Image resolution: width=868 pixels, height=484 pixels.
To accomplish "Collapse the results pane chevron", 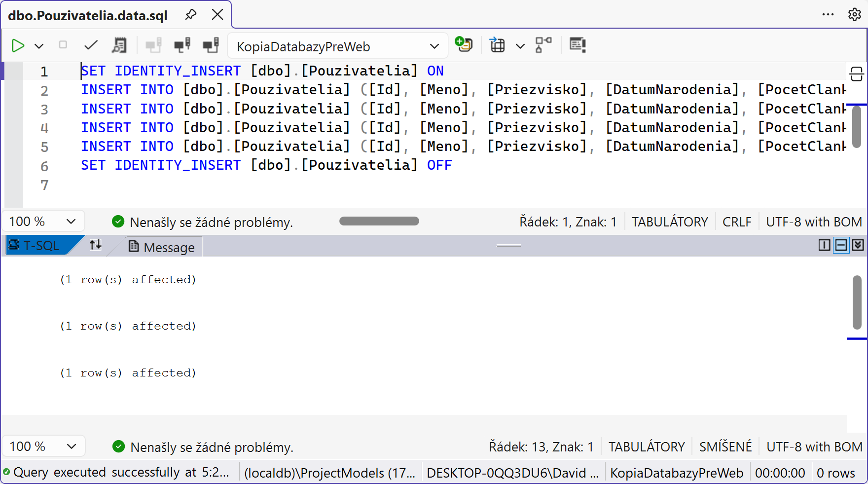I will click(858, 245).
